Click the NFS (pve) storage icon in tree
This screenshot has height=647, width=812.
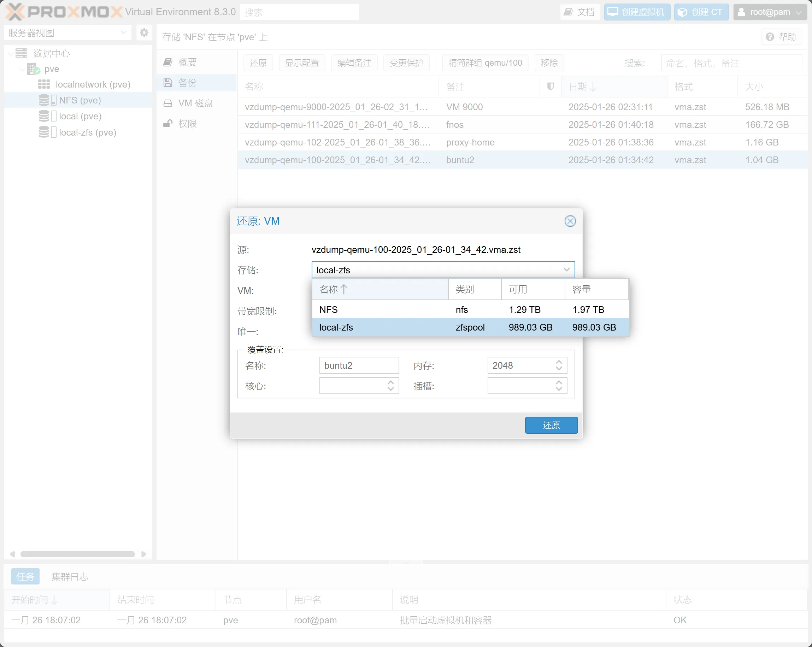coord(44,100)
